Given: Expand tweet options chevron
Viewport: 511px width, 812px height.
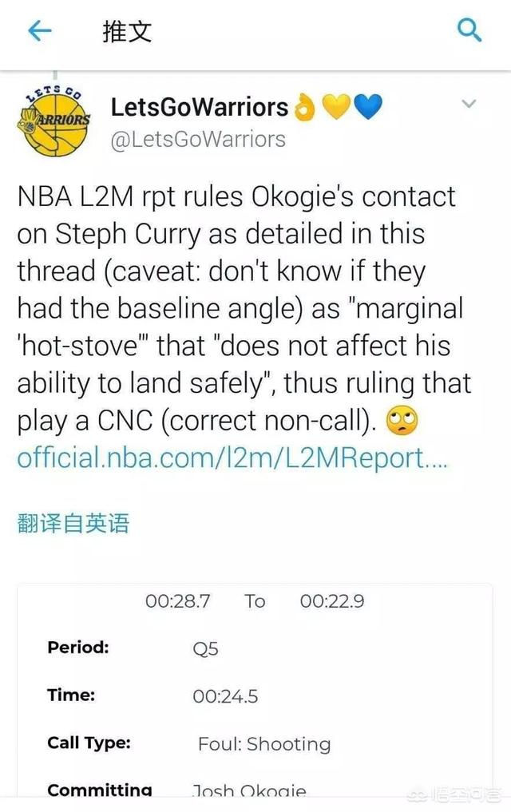Looking at the screenshot, I should click(469, 104).
